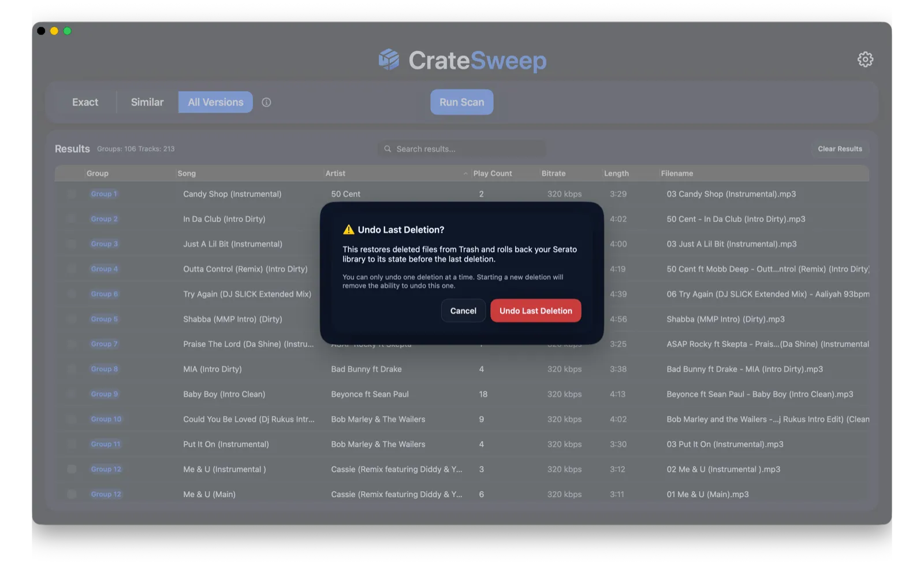Sort by the Filename column header

coord(677,173)
